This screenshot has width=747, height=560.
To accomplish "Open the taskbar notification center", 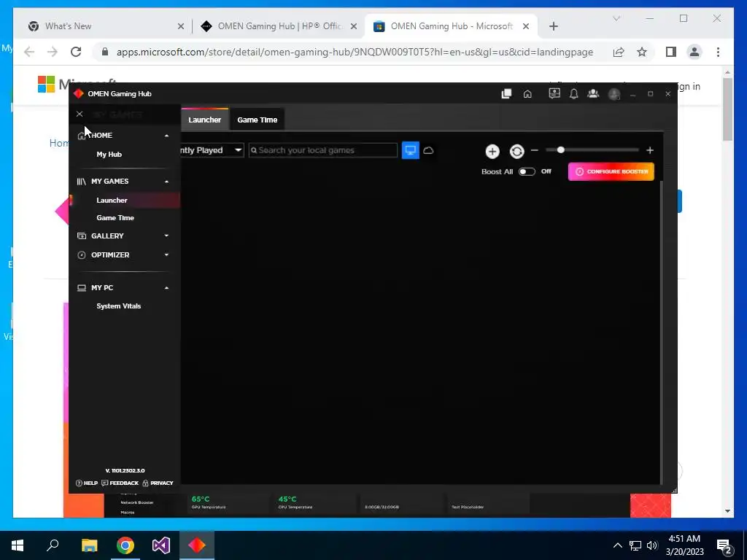I will click(725, 545).
